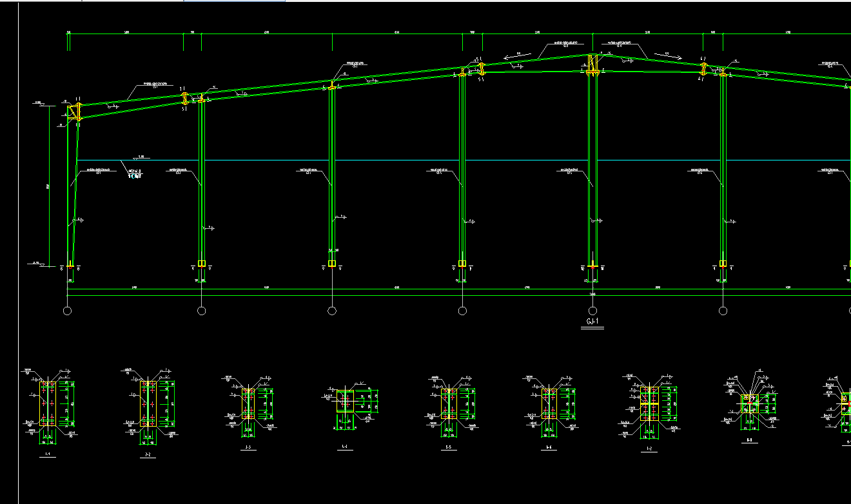Select the 1-1 section label
This screenshot has height=504, width=851.
click(x=47, y=454)
